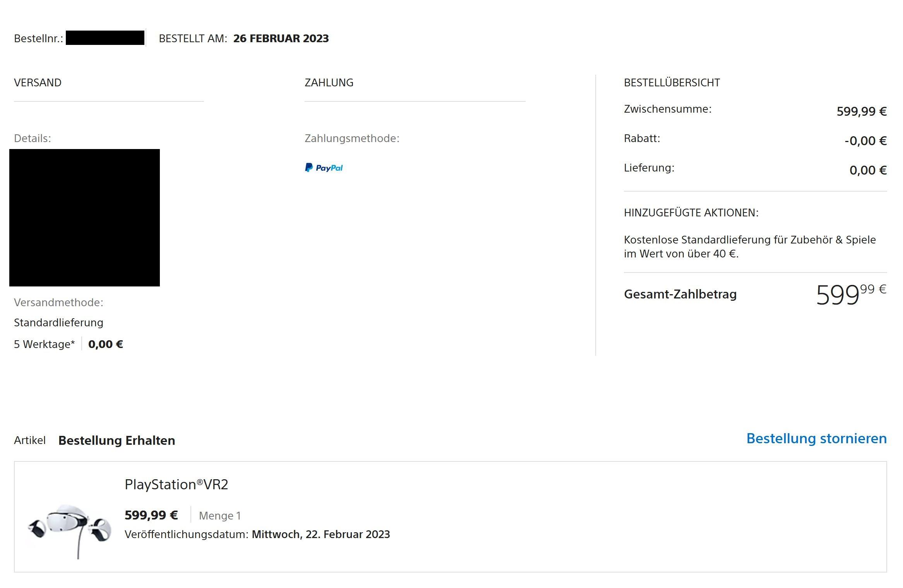Click the Artikel label

coord(30,440)
